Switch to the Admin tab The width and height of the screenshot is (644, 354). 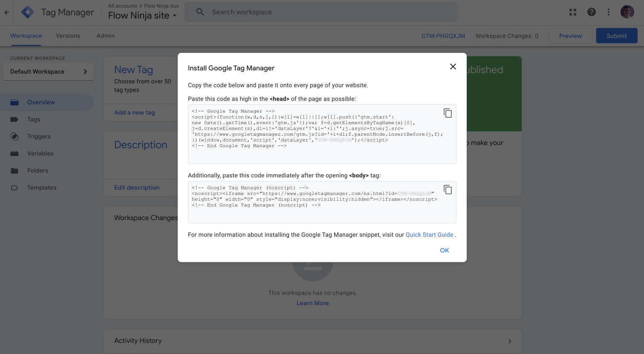106,36
